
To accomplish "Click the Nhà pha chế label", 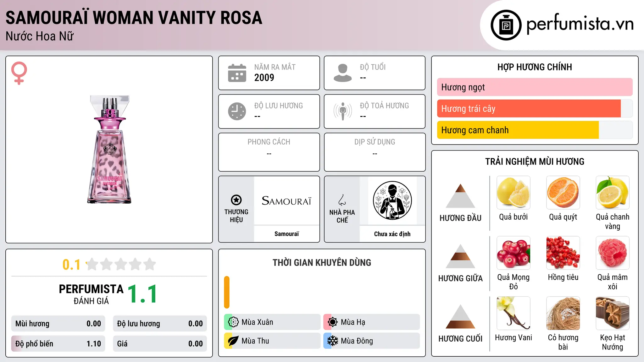I will (342, 216).
